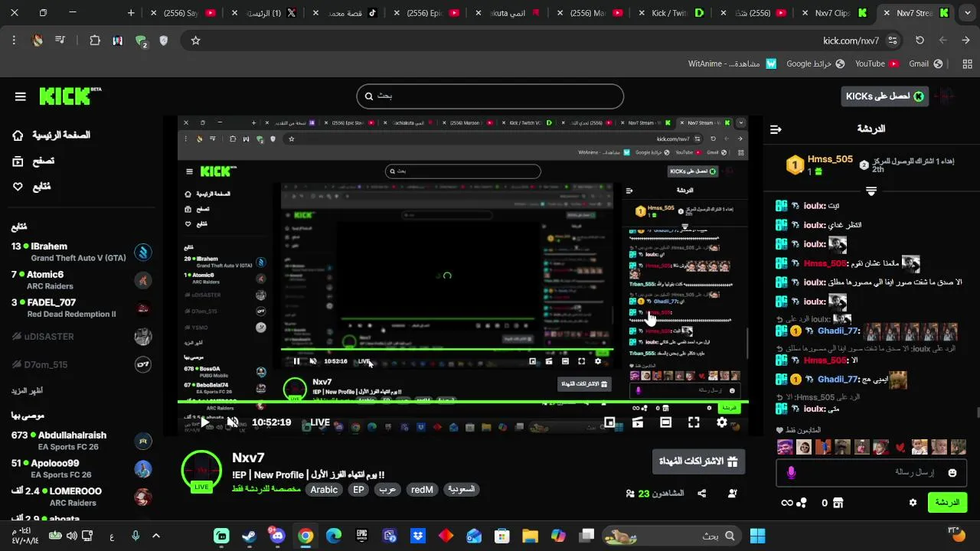Screen dimensions: 980x551
Task: Open the Chrome three-dot menu
Action: click(14, 41)
